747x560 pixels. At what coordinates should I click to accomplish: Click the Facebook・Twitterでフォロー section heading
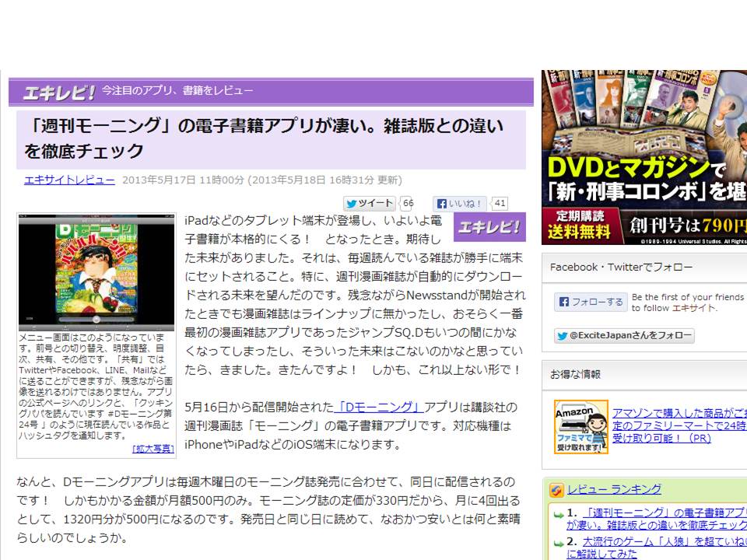621,267
